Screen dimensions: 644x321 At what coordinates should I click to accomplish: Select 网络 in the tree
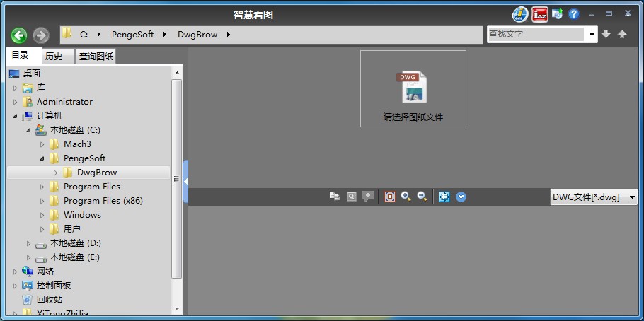click(x=45, y=272)
